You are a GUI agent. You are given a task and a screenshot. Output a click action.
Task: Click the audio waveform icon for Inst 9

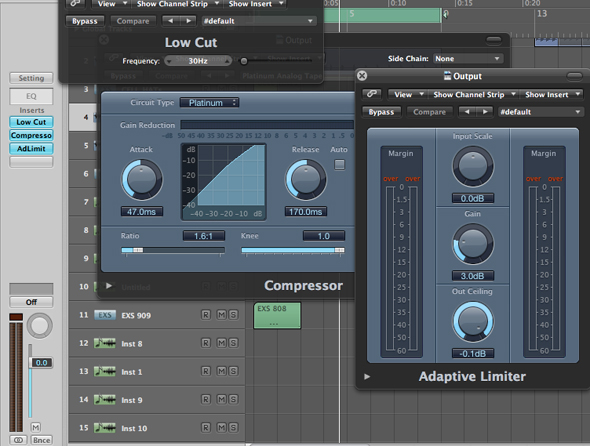coord(105,400)
